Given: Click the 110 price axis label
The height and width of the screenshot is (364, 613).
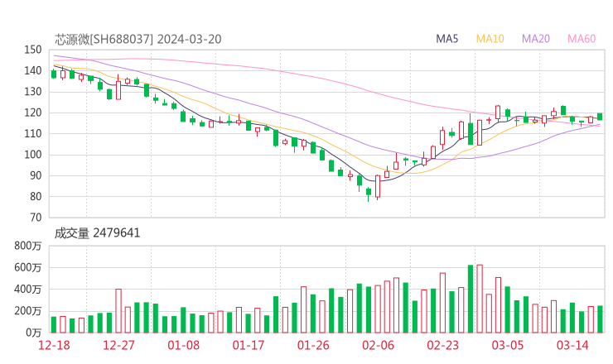Looking at the screenshot, I should click(x=33, y=133).
